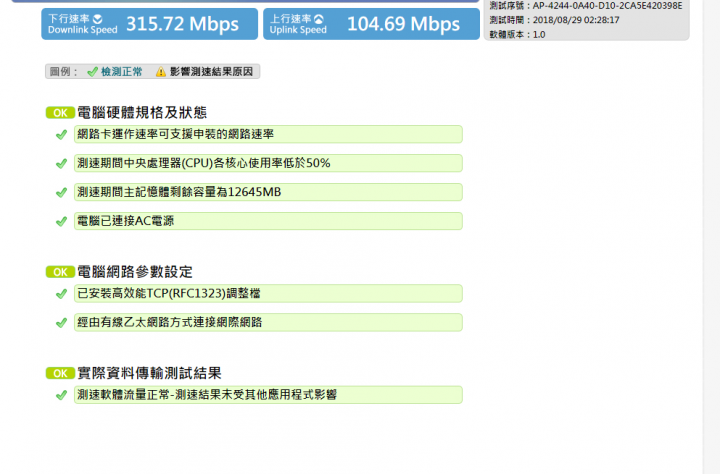Click the row showing 12645MB memory remaining
The height and width of the screenshot is (474, 720).
268,192
